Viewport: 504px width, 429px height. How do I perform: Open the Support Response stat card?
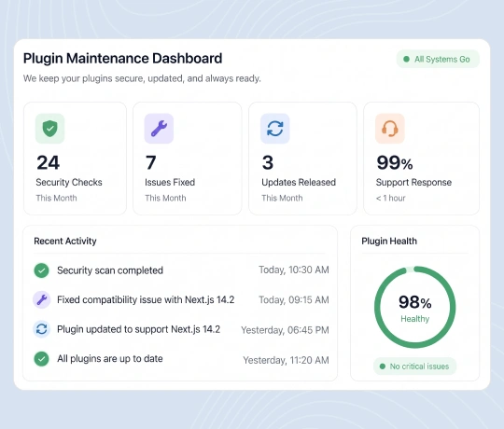click(421, 159)
